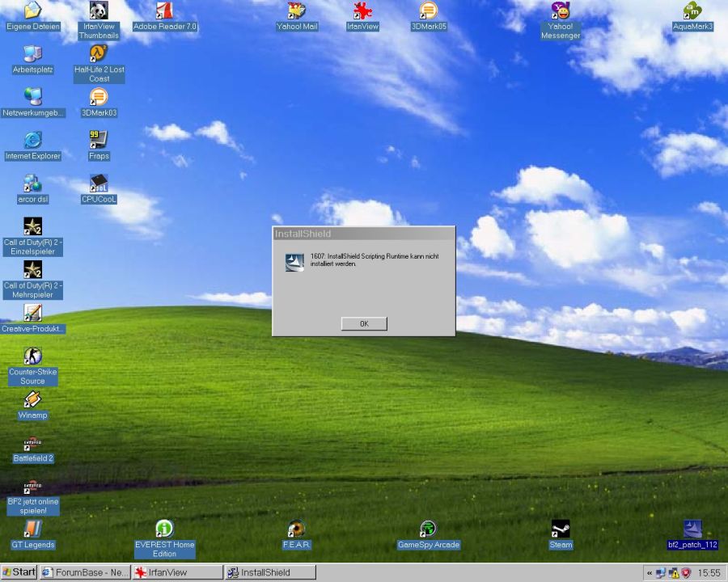Open the red security shield tray icon
The image size is (728, 582).
686,573
